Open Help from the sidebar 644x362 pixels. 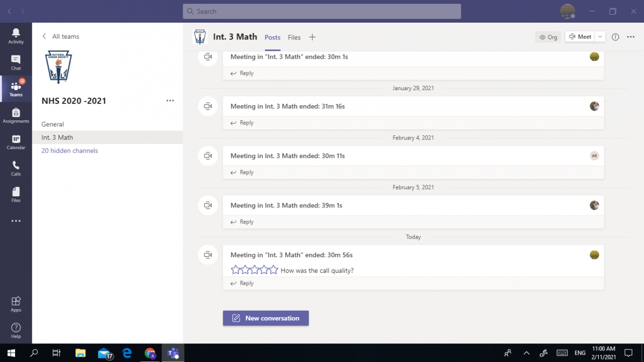coord(16,330)
